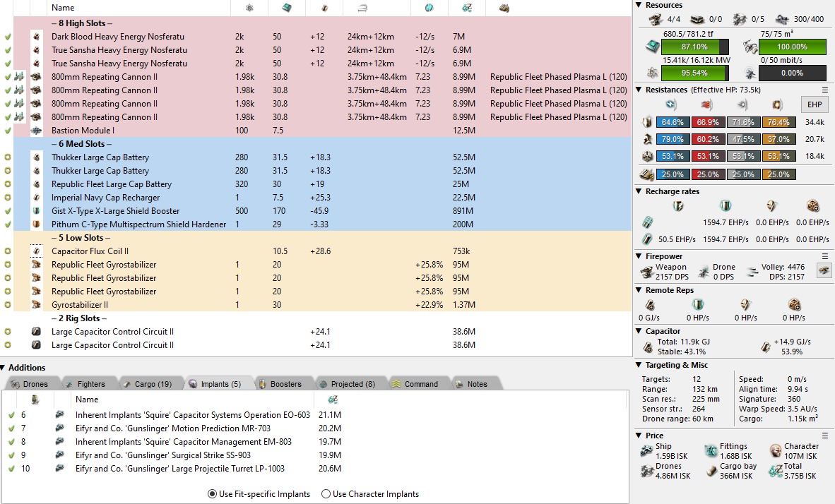Click the ammo column header icon

click(504, 8)
